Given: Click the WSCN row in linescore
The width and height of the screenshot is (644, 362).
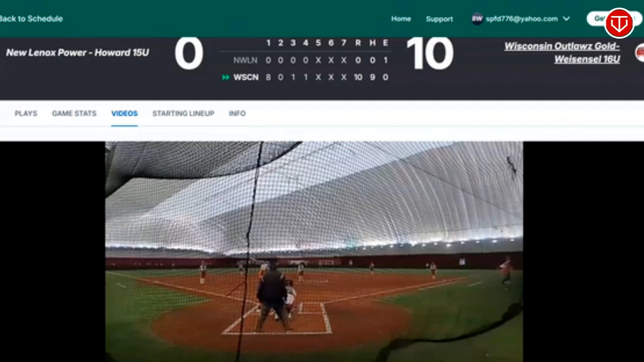Looking at the screenshot, I should [x=305, y=77].
